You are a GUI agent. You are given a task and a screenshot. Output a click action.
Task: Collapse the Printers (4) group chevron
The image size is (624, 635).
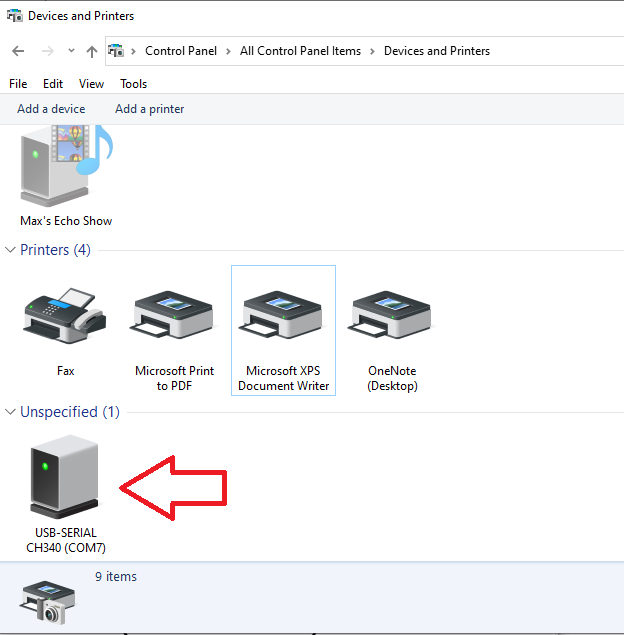click(x=10, y=249)
